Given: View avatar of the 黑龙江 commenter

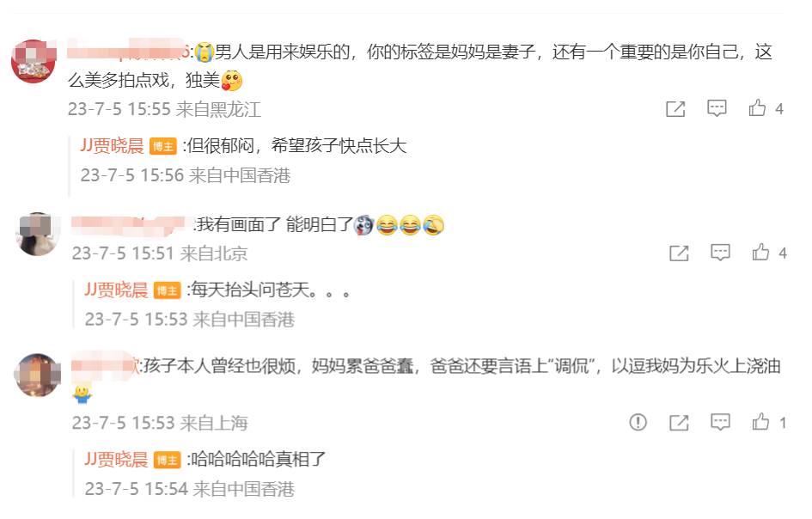Looking at the screenshot, I should (x=34, y=61).
